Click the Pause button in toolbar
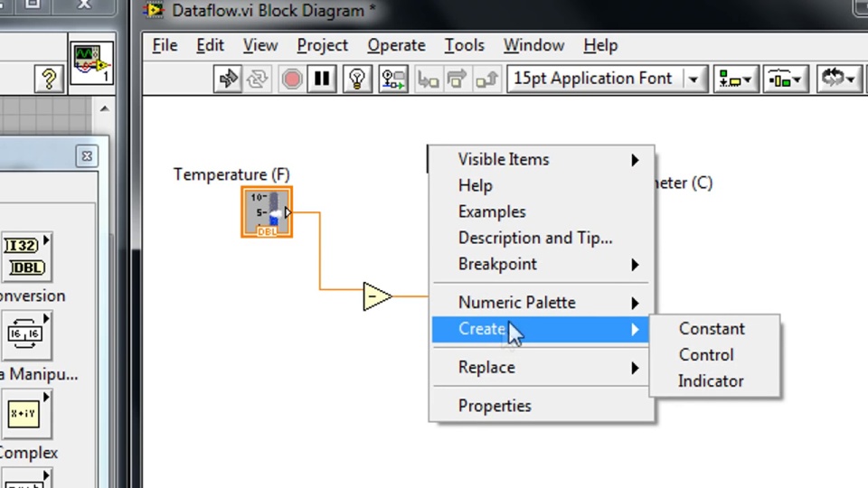 click(322, 80)
